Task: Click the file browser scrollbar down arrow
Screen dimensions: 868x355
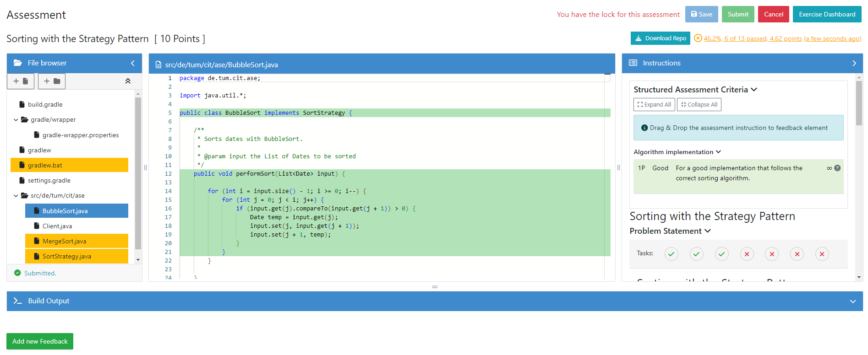Action: pyautogui.click(x=138, y=260)
